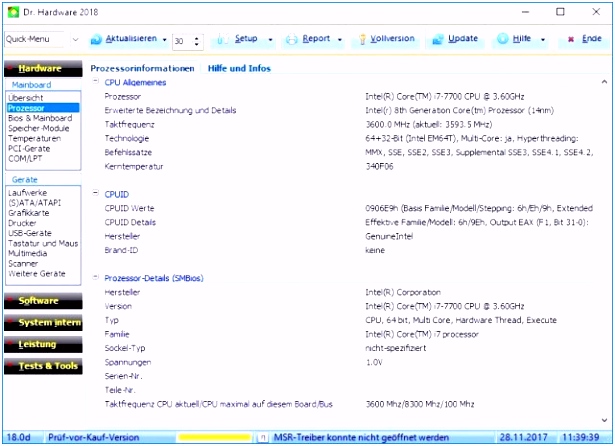The width and height of the screenshot is (615, 446).
Task: Select Scanner entry
Action: (x=23, y=264)
